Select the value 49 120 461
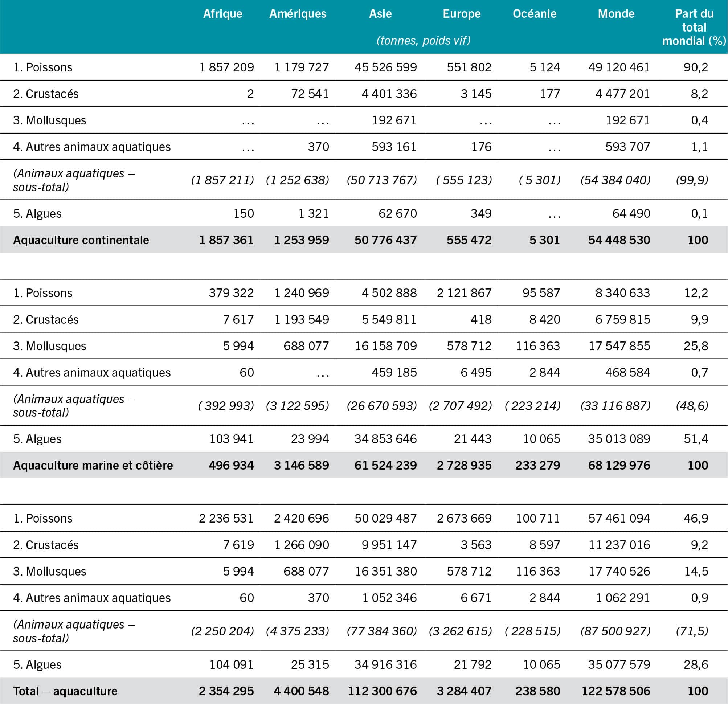Viewport: 728px width, 704px height. (x=619, y=67)
